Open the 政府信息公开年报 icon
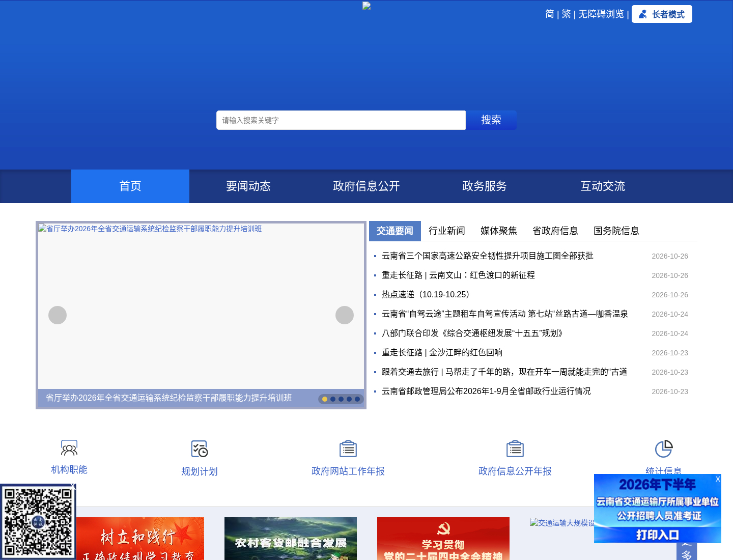 (515, 449)
